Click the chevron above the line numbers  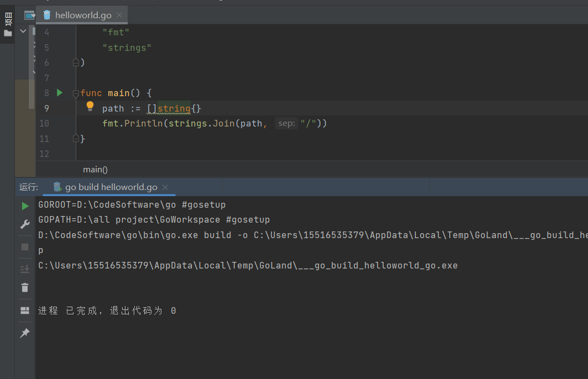point(22,31)
